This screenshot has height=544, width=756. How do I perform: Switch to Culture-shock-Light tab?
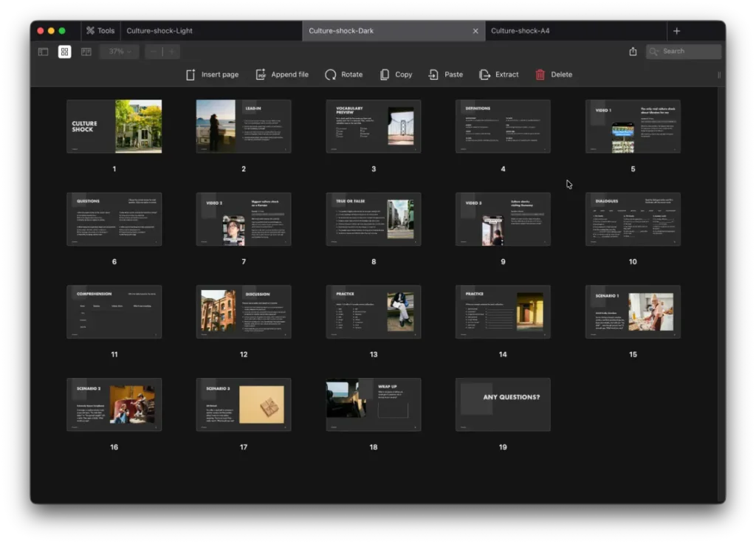point(159,31)
